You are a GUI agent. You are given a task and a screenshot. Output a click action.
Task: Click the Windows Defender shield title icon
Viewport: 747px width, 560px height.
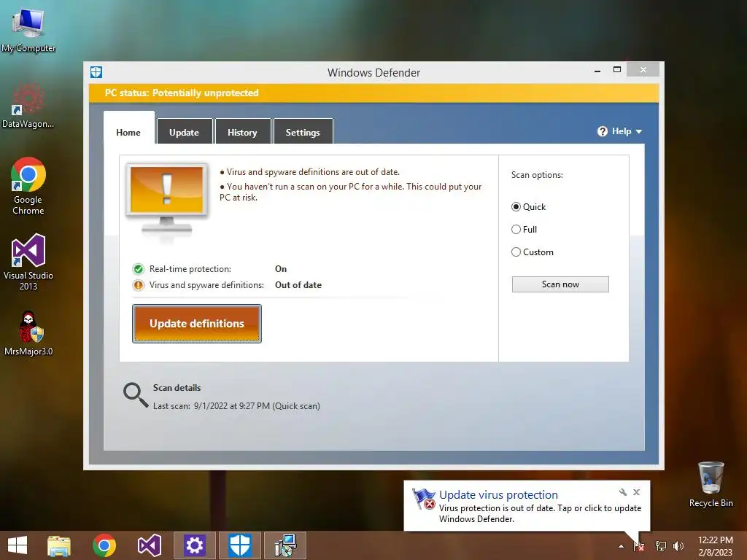[x=96, y=72]
